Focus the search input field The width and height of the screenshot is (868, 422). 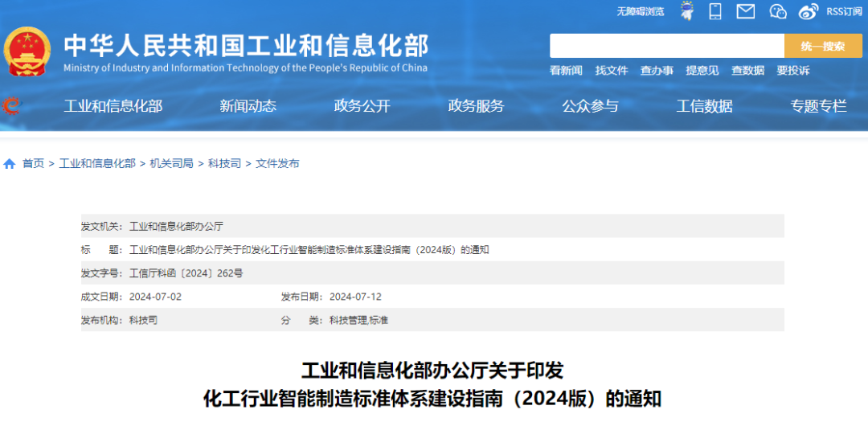click(666, 46)
